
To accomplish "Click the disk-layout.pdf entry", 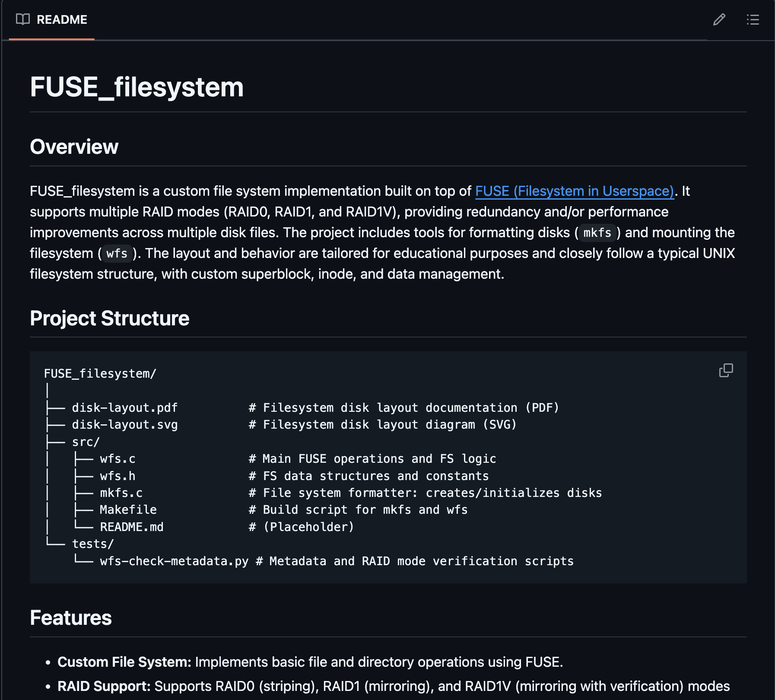I will (x=124, y=407).
